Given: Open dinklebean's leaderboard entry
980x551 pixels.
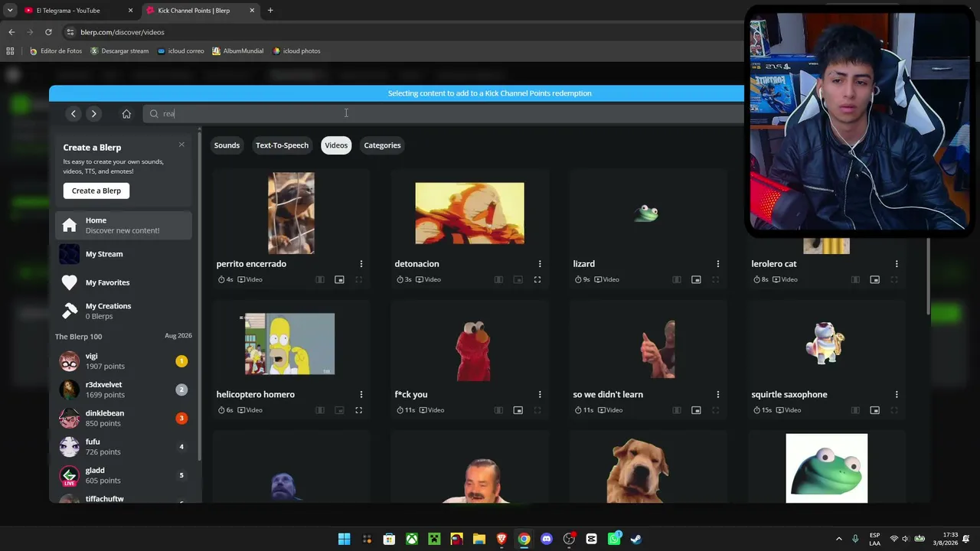Looking at the screenshot, I should click(x=123, y=418).
